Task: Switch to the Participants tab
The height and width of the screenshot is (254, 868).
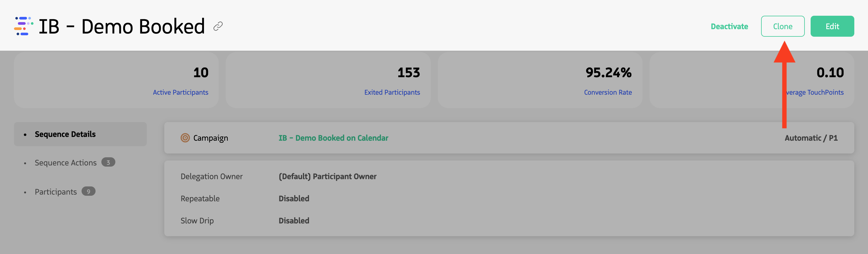Action: pos(56,191)
